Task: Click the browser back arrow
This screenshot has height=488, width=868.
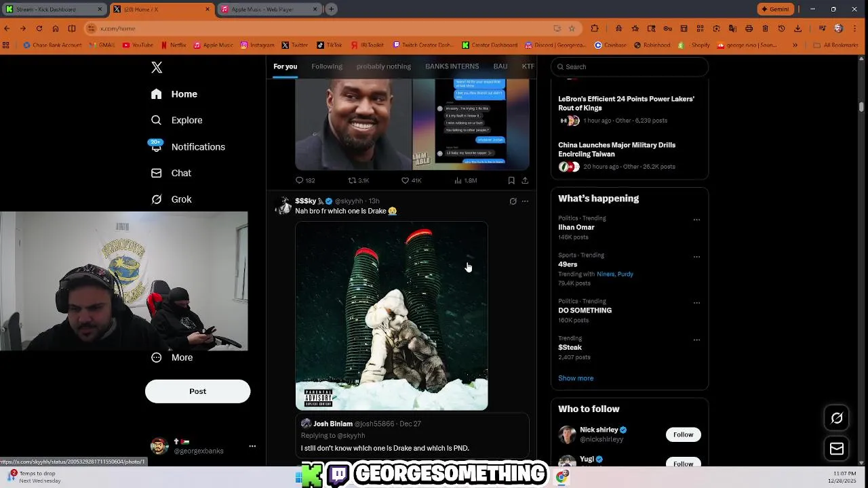Action: [7, 28]
